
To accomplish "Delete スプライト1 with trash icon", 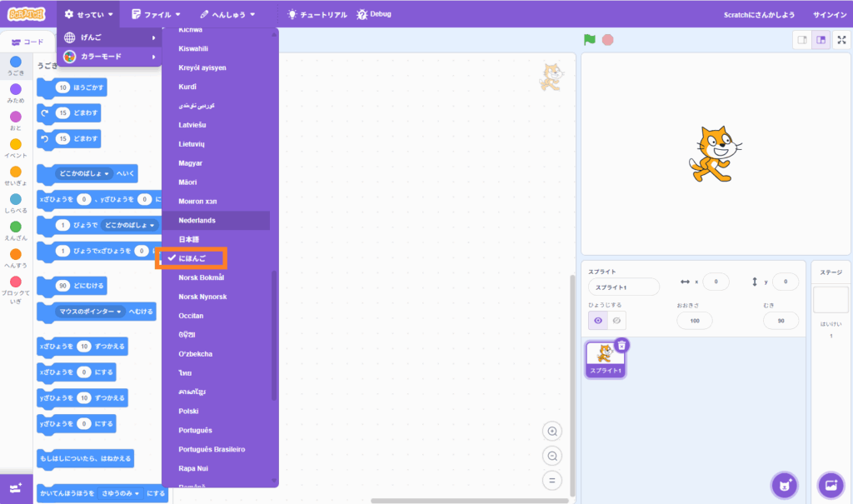I will tap(621, 345).
